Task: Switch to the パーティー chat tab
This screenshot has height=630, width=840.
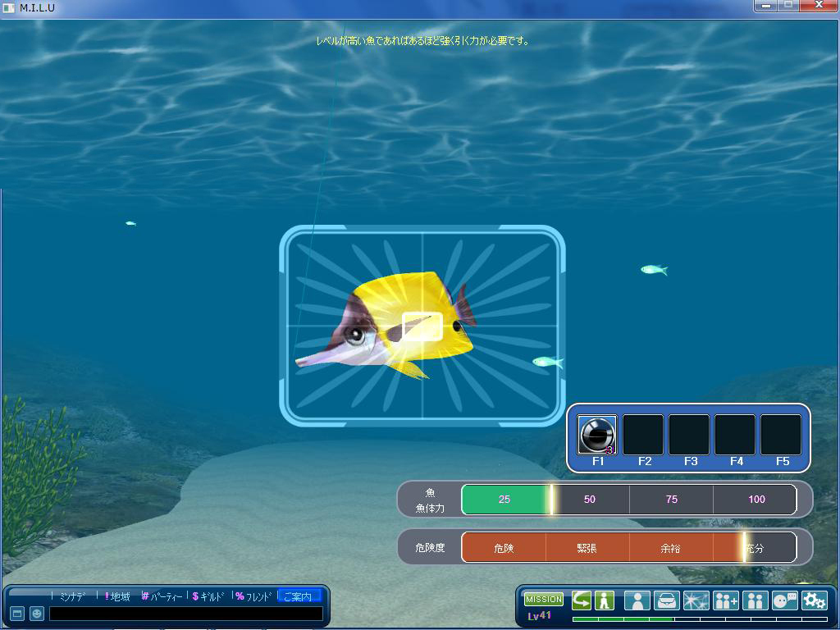Action: point(162,596)
